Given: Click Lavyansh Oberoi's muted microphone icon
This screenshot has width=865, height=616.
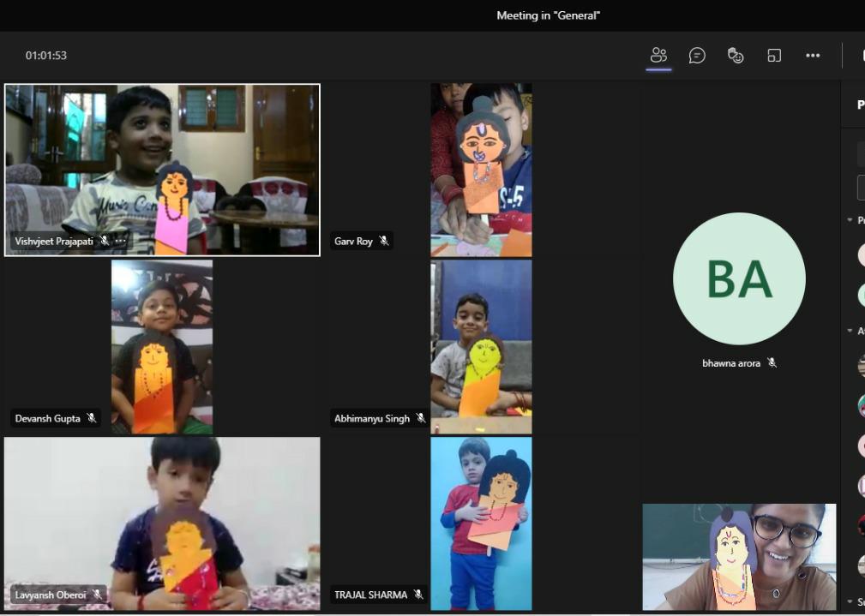Looking at the screenshot, I should (97, 595).
